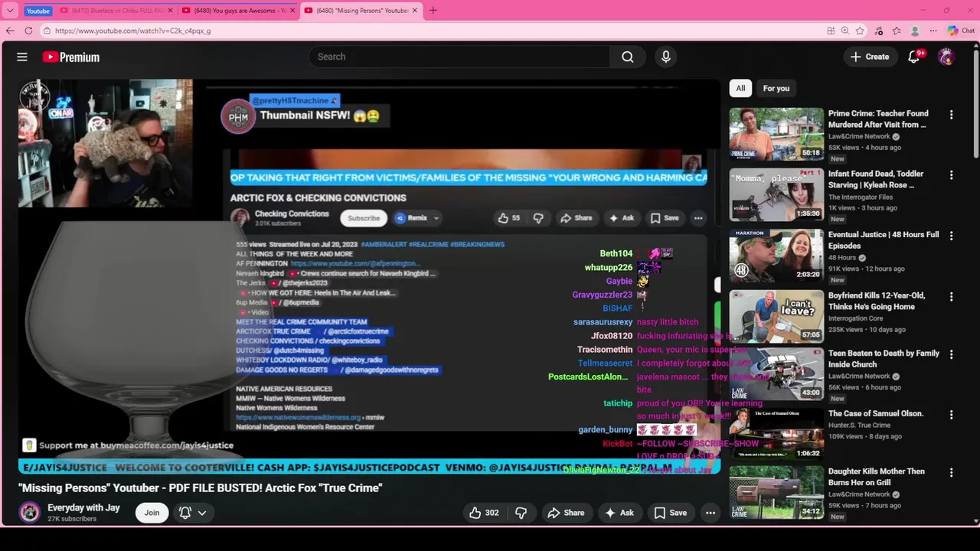Open menu for The Case of Samuel Olson
This screenshot has height=551, width=980.
tap(952, 415)
